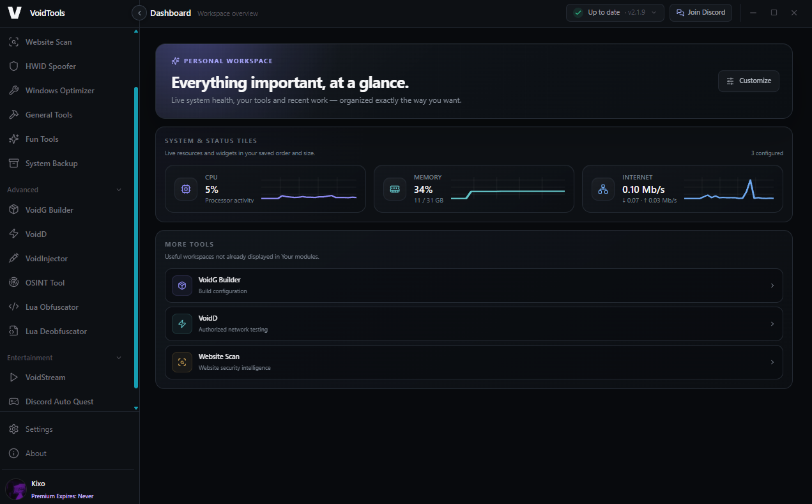Collapse the Advanced sidebar section

[x=119, y=190]
